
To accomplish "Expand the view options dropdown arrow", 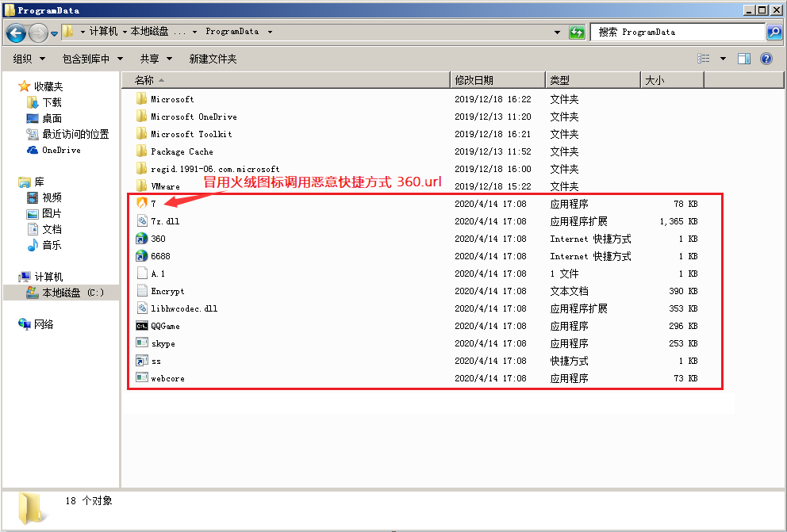I will (723, 59).
